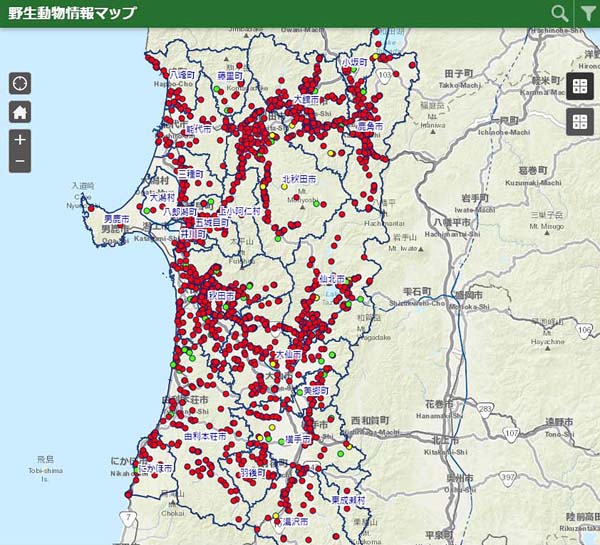Open the search magnifier in header
The height and width of the screenshot is (545, 600).
point(560,13)
